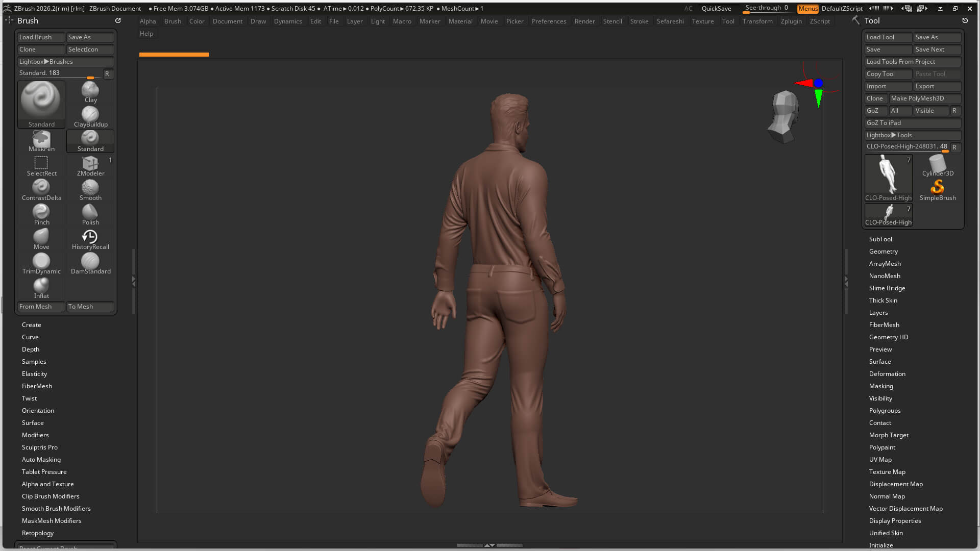Click the large Standard brush thumbnail
The height and width of the screenshot is (551, 980).
coord(41,105)
